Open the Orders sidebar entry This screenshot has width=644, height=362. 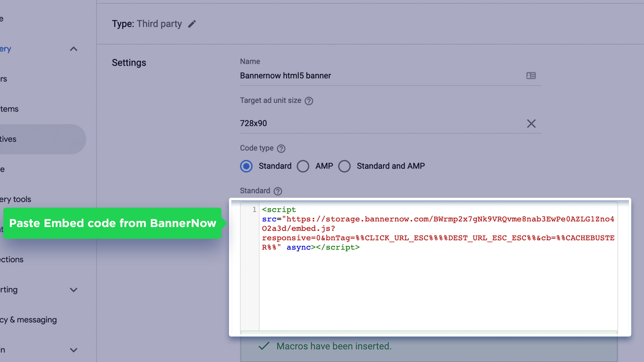[x=4, y=79]
